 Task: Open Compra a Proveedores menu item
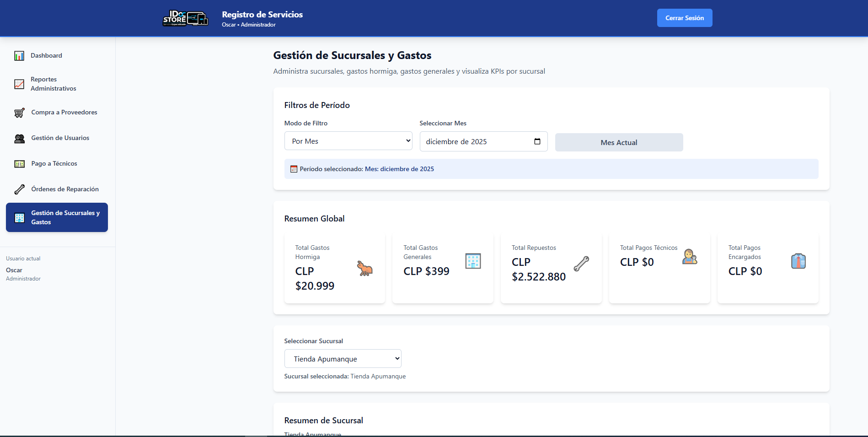(64, 113)
